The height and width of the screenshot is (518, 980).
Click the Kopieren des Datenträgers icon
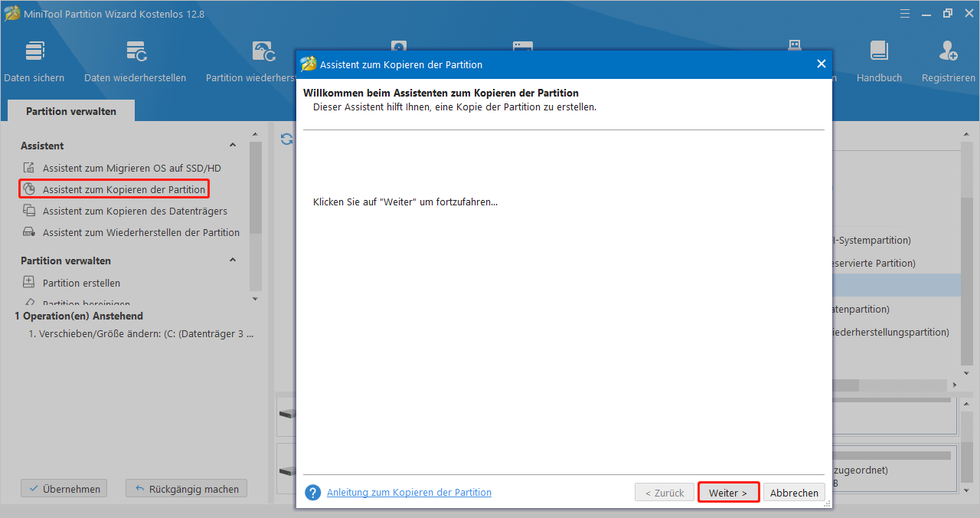coord(29,211)
